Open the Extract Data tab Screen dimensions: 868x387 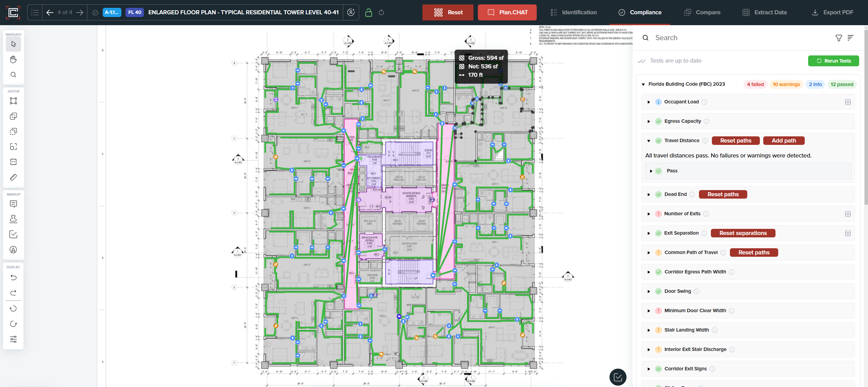click(764, 13)
